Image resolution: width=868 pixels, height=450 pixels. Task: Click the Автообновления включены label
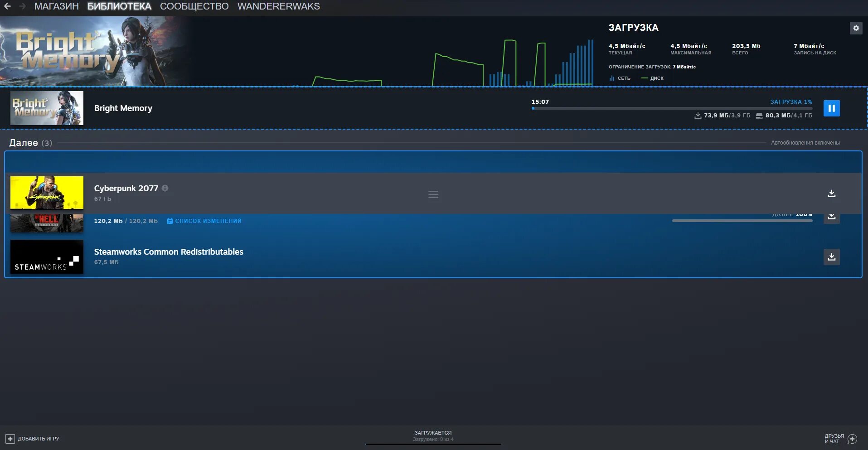805,143
